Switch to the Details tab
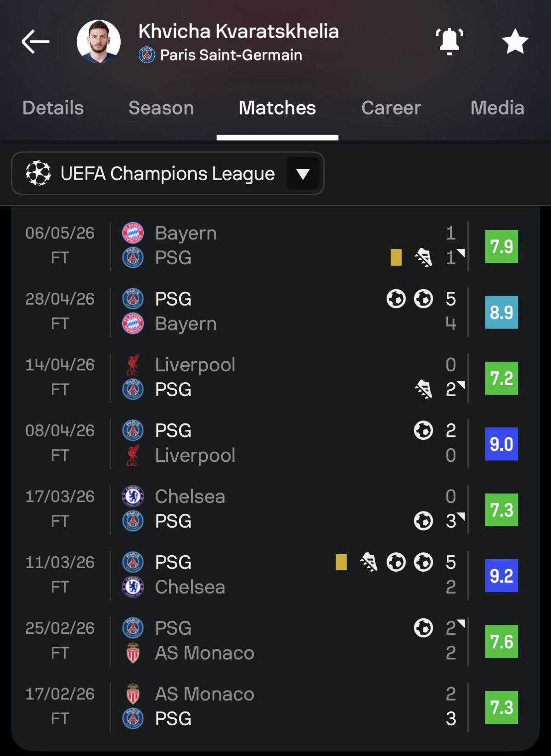Image resolution: width=551 pixels, height=756 pixels. coord(53,108)
